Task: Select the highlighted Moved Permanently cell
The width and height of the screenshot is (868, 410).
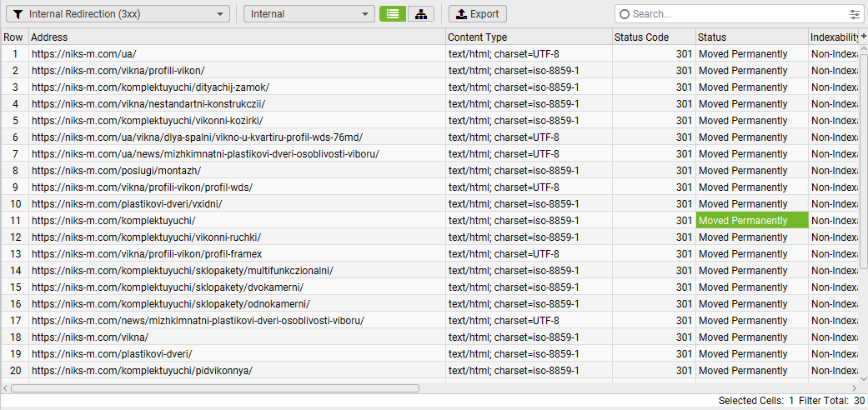Action: coord(752,220)
